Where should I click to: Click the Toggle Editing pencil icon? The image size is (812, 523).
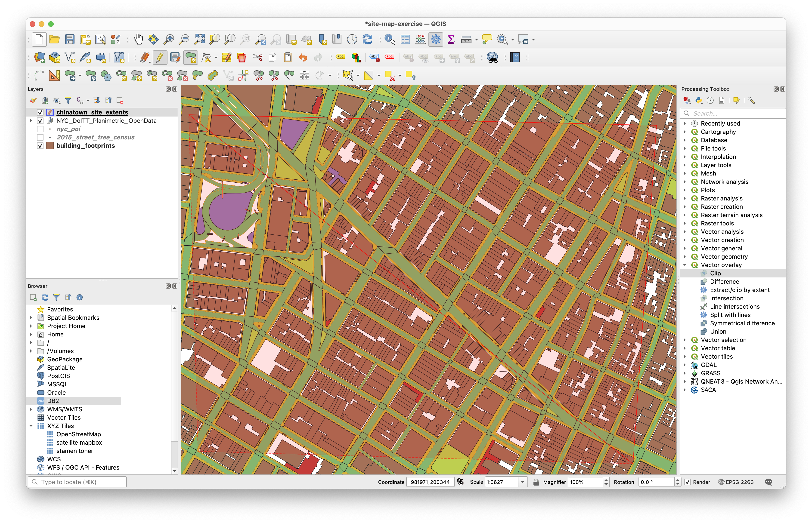[x=159, y=57]
